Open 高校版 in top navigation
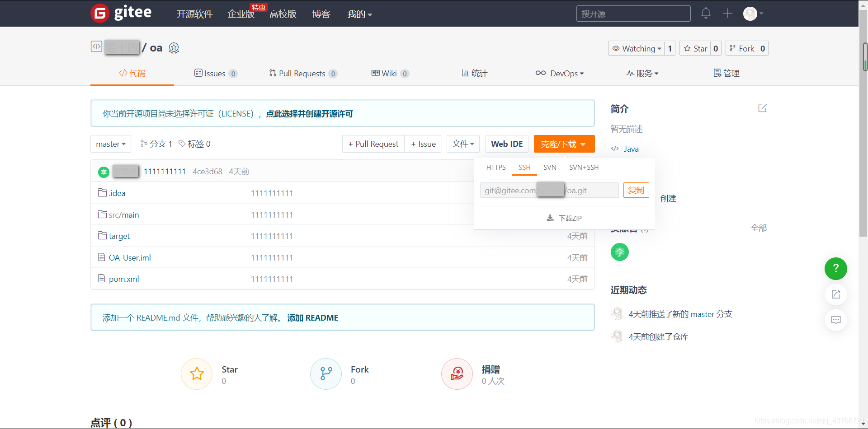Viewport: 868px width, 429px height. click(x=283, y=14)
